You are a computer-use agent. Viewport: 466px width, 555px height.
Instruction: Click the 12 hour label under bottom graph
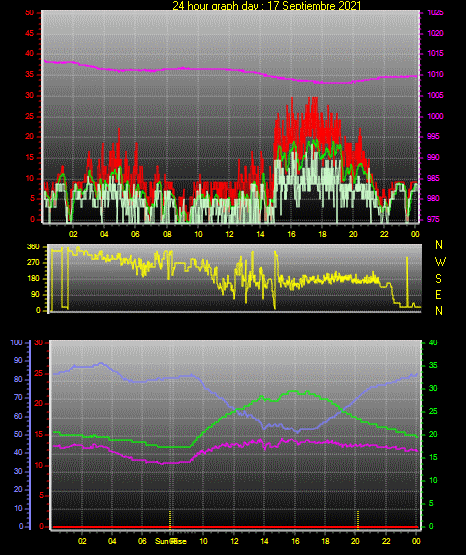click(234, 541)
